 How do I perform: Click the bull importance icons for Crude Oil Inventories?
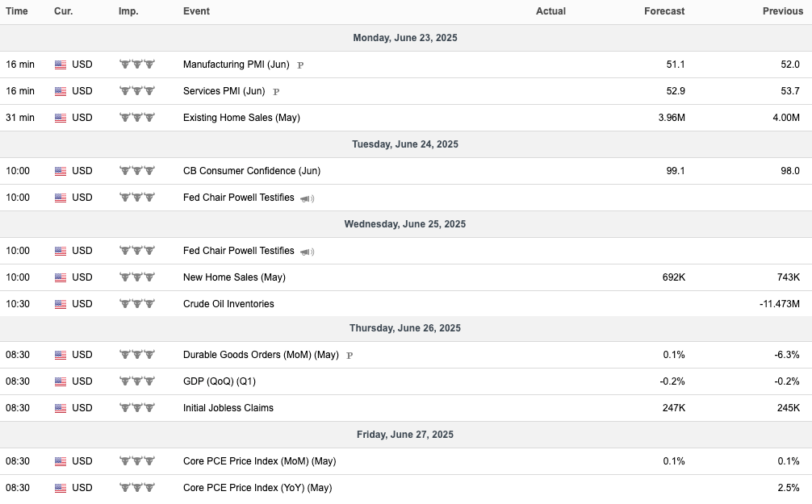(137, 304)
